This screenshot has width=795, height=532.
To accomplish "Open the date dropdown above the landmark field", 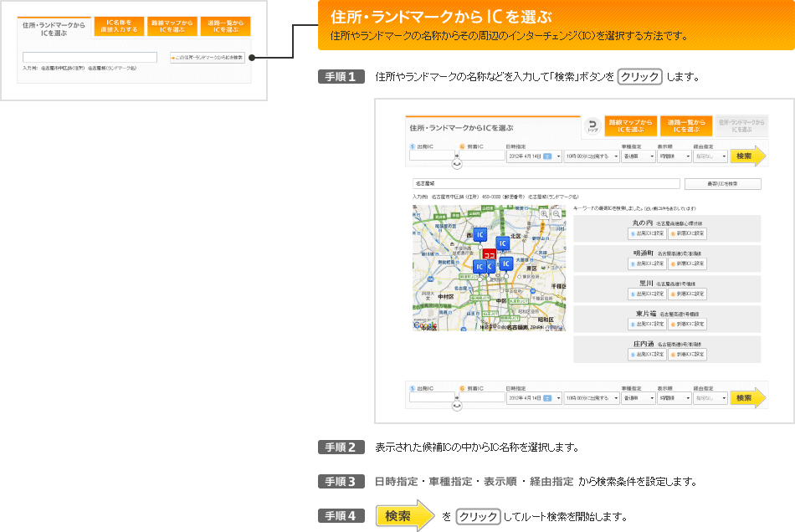I will coord(534,156).
